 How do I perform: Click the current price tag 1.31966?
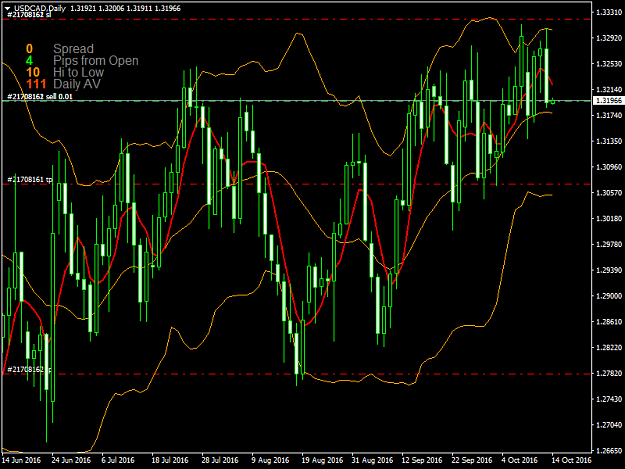point(608,100)
